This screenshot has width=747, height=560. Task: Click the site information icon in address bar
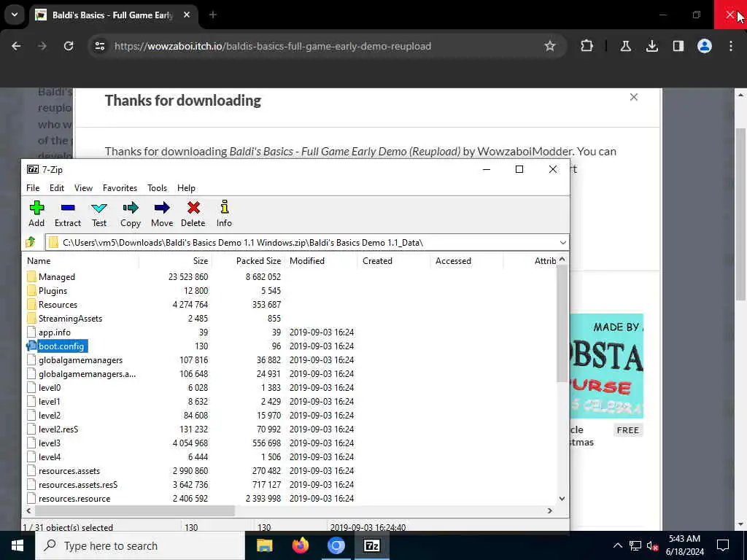tap(100, 46)
